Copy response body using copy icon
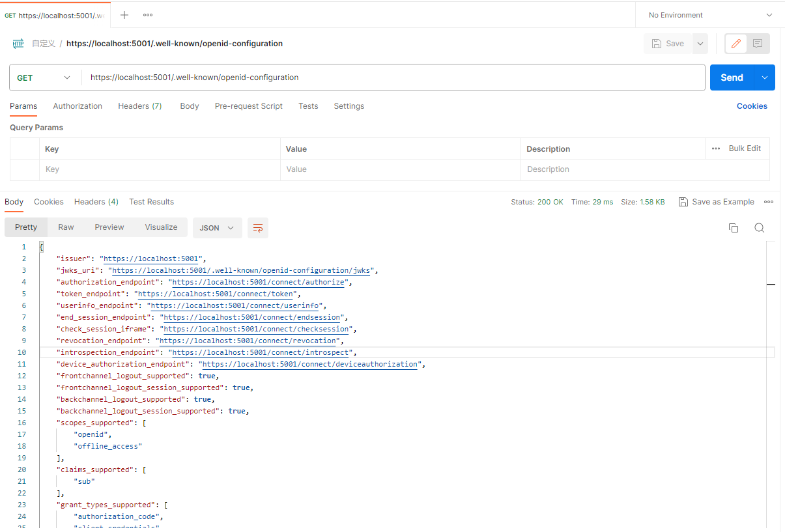The image size is (785, 532). pyautogui.click(x=734, y=228)
